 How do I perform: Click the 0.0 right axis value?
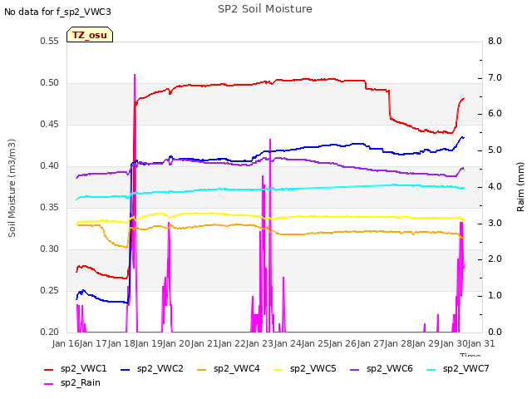coord(495,332)
